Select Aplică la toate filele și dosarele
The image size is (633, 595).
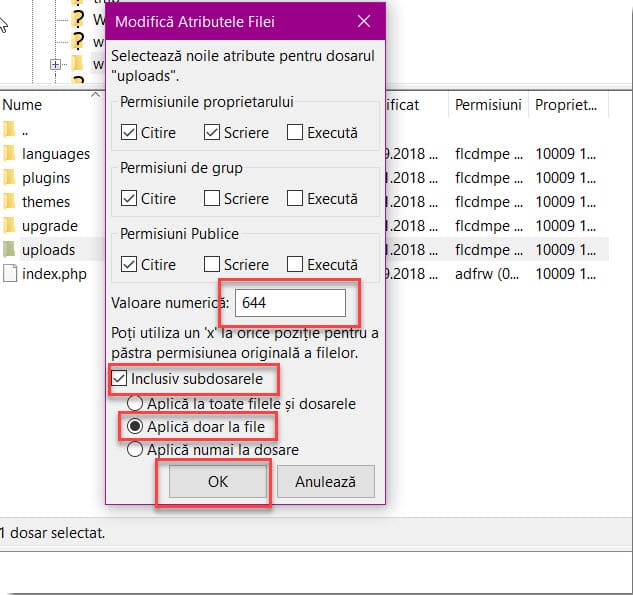click(x=134, y=404)
